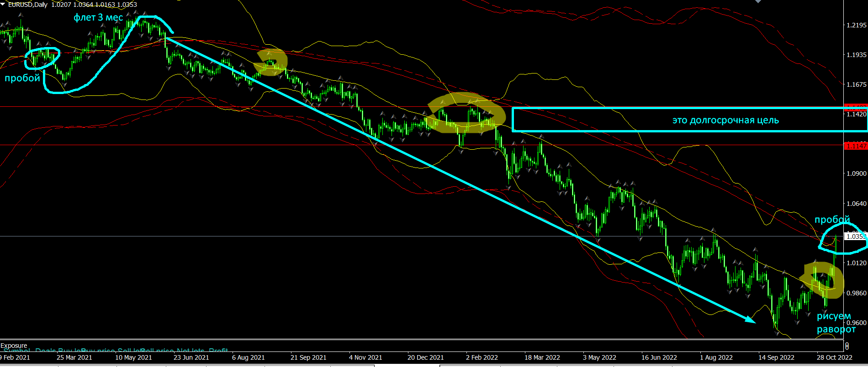Viewport: 868px width, 367px height.
Task: Click the 0.9860 price scale label
Action: point(857,293)
